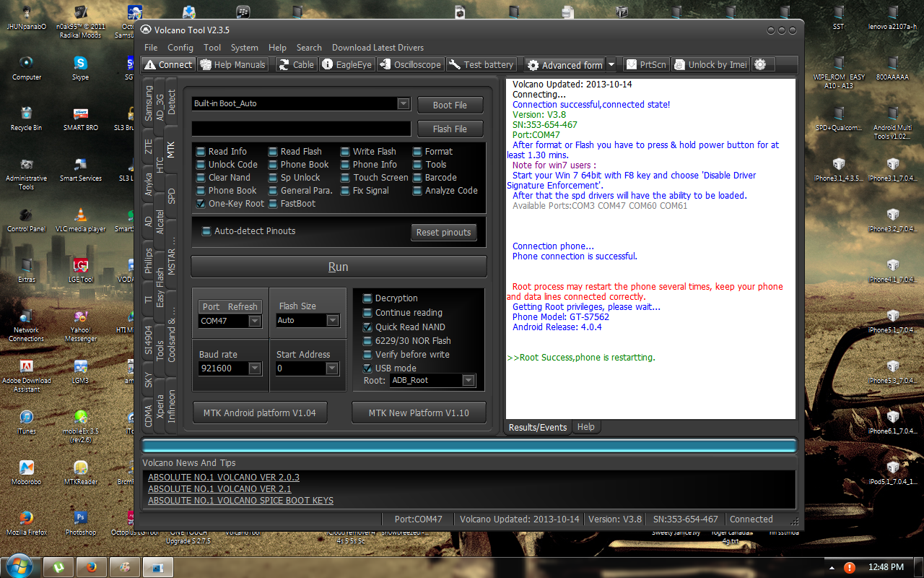The width and height of the screenshot is (924, 578).
Task: Click the Cable toolbar icon
Action: (296, 64)
